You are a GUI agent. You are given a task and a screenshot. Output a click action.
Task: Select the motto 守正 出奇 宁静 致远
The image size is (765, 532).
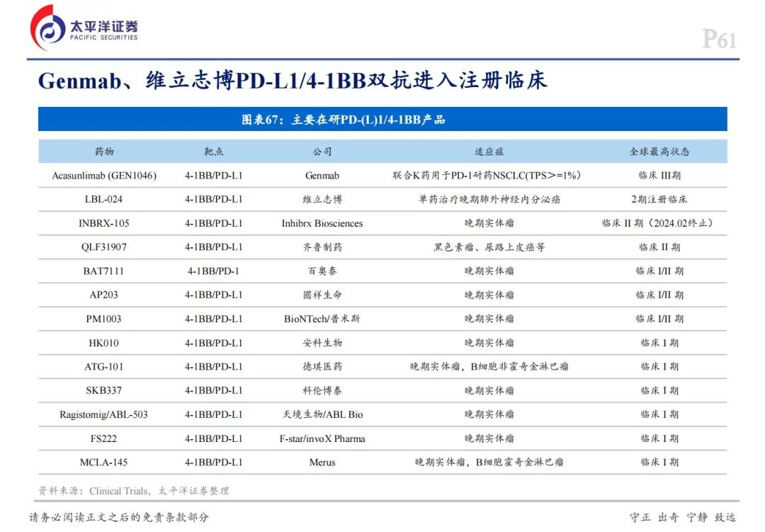683,517
